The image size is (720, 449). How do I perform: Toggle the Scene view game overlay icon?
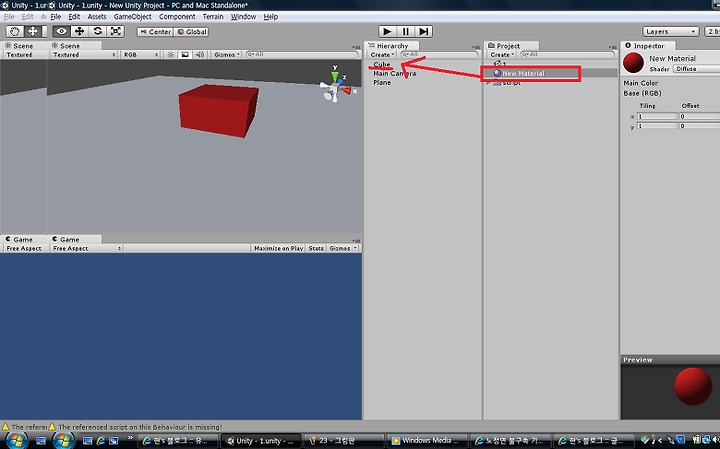click(185, 55)
